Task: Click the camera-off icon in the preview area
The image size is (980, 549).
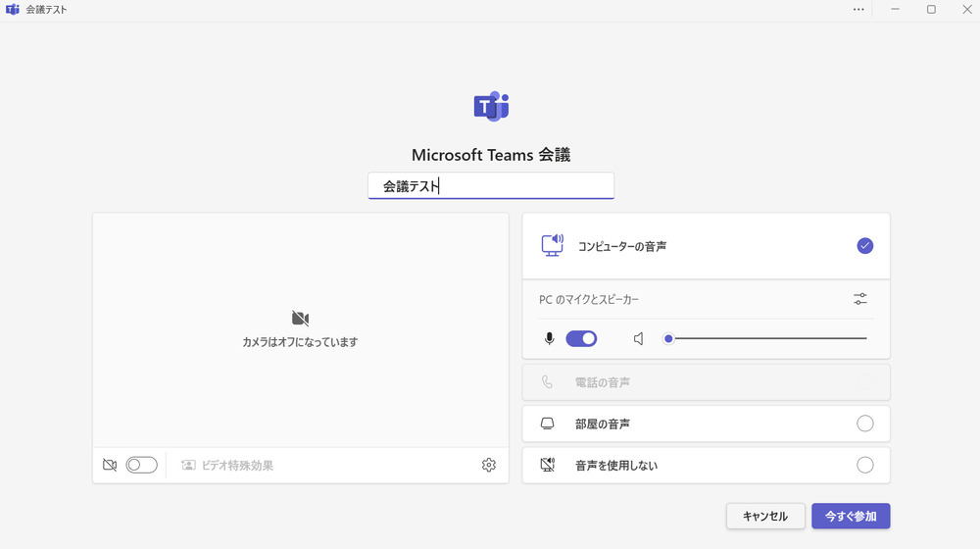Action: [300, 319]
